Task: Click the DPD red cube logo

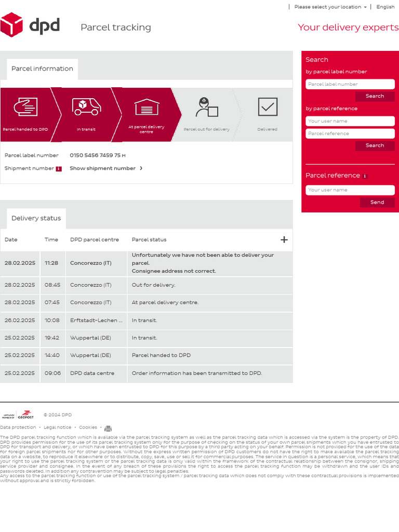Action: coord(11,25)
